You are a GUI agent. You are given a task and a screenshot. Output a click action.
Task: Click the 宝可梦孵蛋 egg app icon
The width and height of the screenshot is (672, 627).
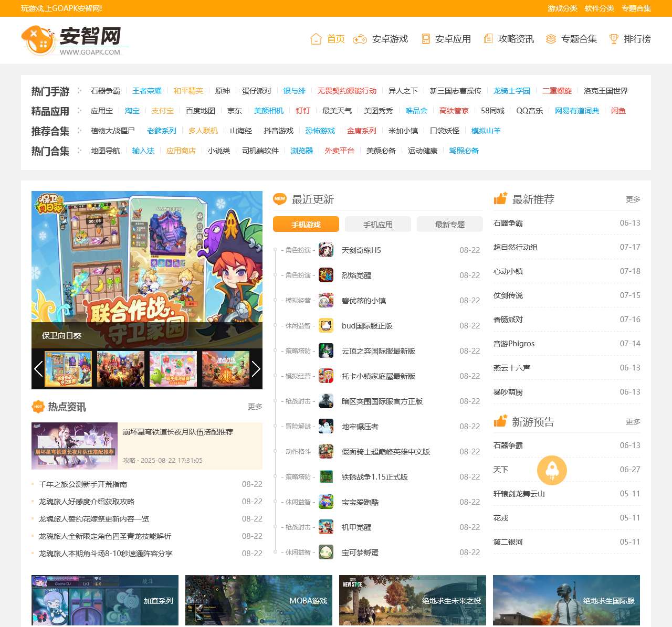pyautogui.click(x=326, y=552)
